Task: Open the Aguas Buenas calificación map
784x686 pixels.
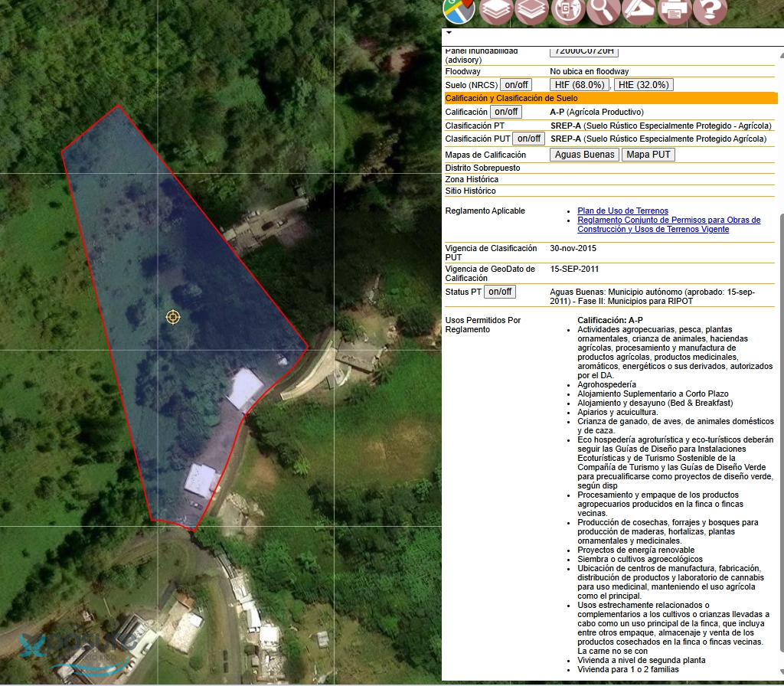Action: click(584, 155)
